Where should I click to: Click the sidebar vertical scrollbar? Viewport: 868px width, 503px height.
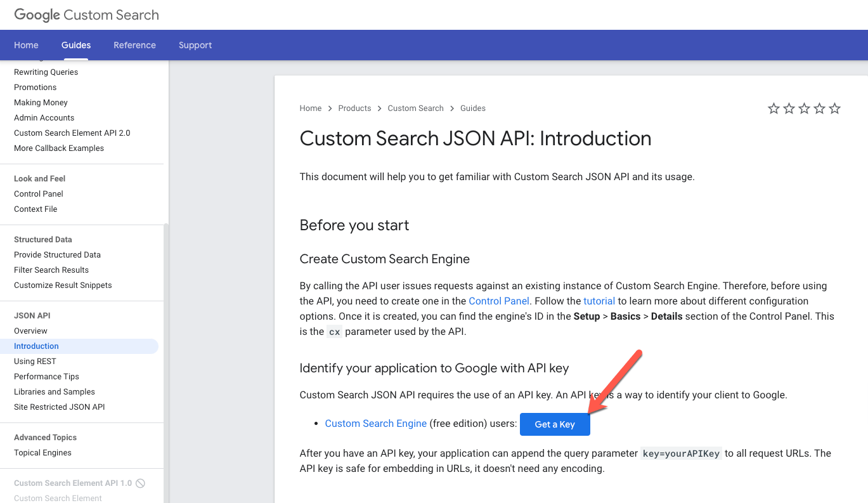pos(166,362)
